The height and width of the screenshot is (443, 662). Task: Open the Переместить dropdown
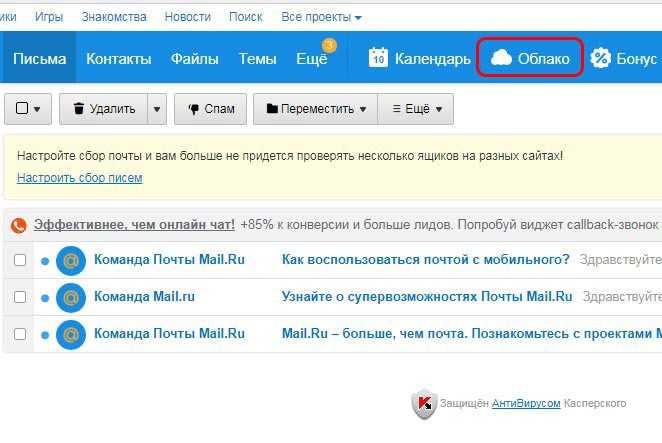[315, 109]
